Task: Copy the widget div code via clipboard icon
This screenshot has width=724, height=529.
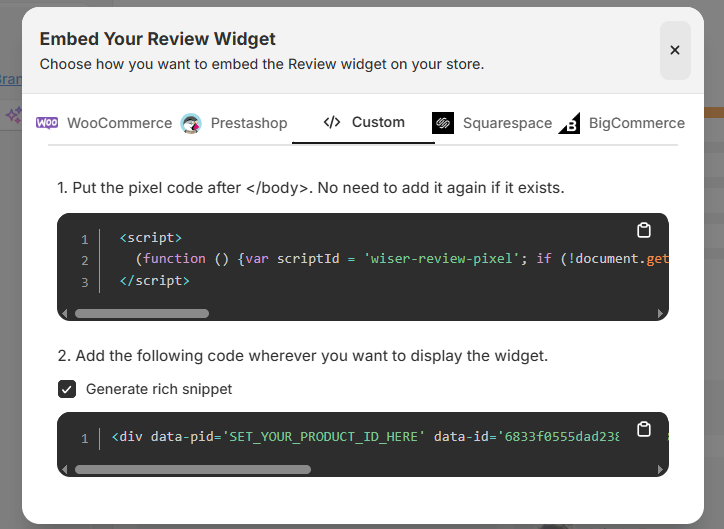Action: (x=644, y=429)
